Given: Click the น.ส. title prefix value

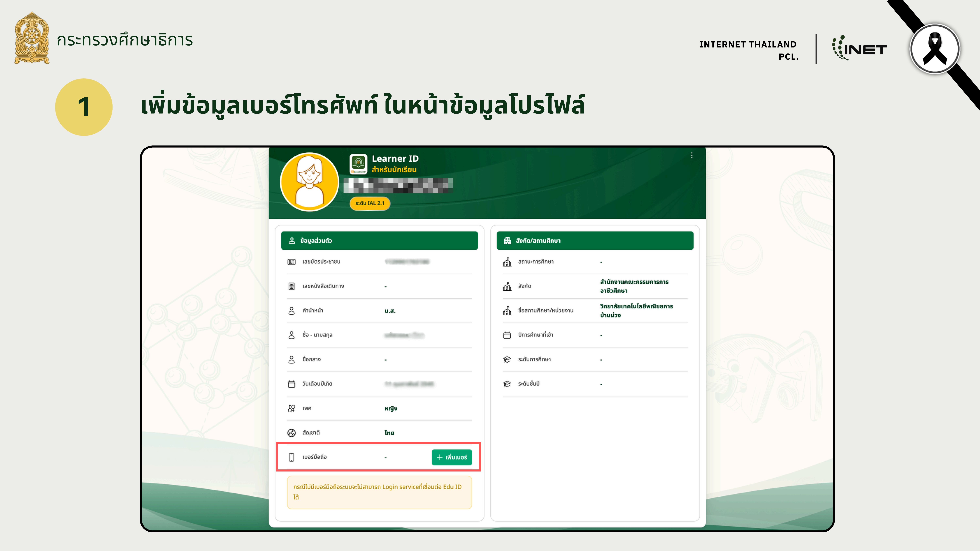Looking at the screenshot, I should [x=390, y=311].
